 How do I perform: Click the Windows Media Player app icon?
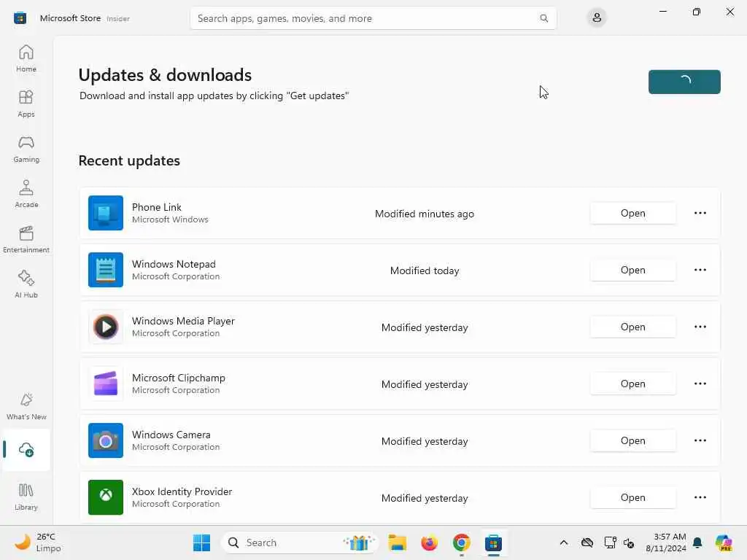(106, 327)
